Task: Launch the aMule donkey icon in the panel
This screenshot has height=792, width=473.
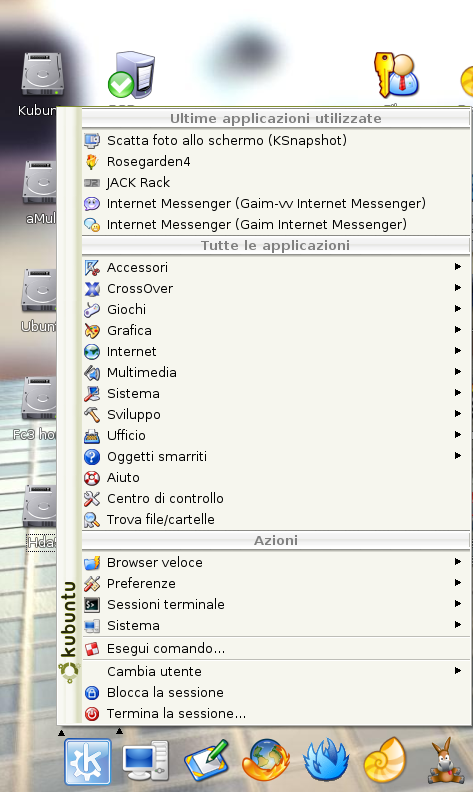Action: pos(446,761)
